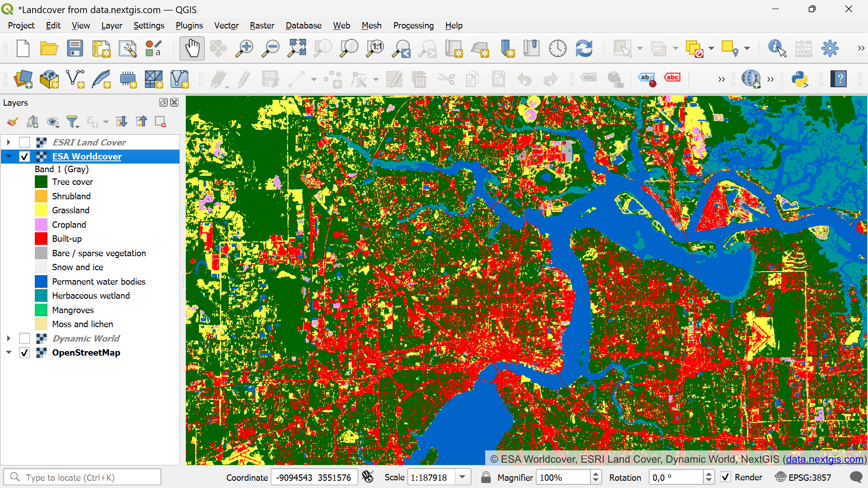Open Data Source Manager icon
This screenshot has height=488, width=868.
[x=23, y=79]
